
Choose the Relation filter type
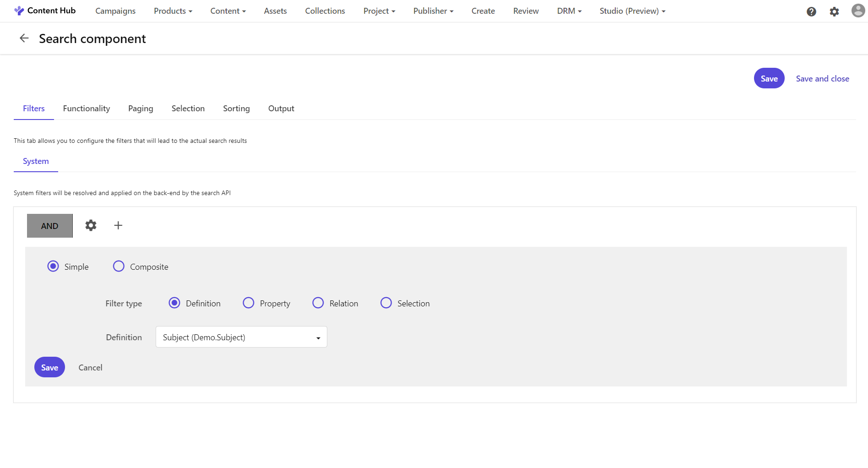point(318,303)
